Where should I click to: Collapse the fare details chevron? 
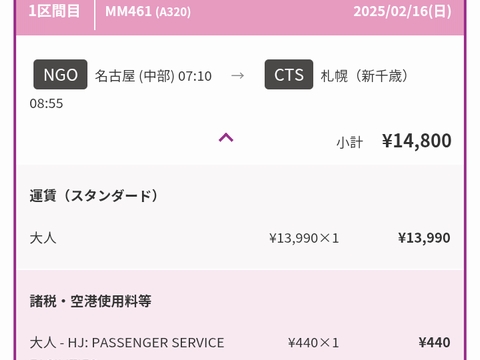[226, 138]
